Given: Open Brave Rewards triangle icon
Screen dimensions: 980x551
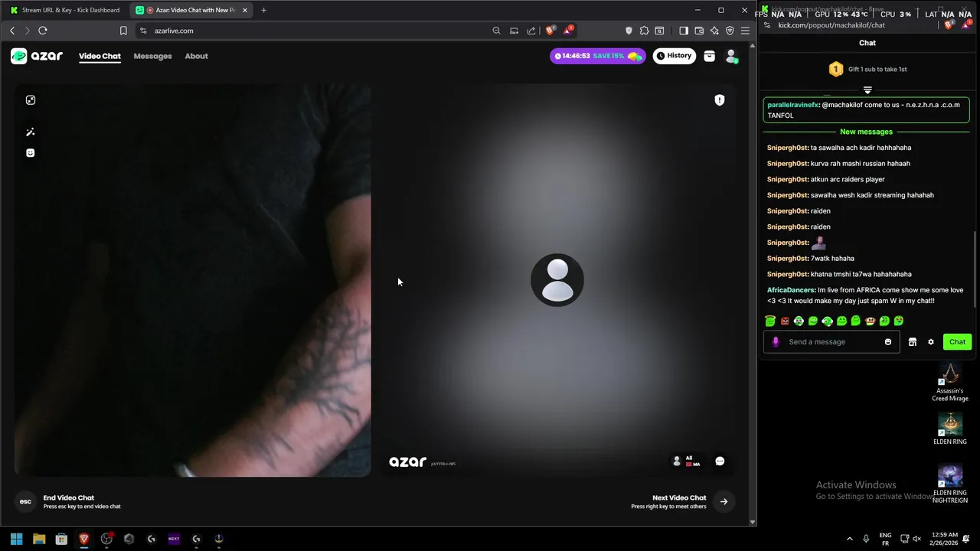Looking at the screenshot, I should 567,31.
